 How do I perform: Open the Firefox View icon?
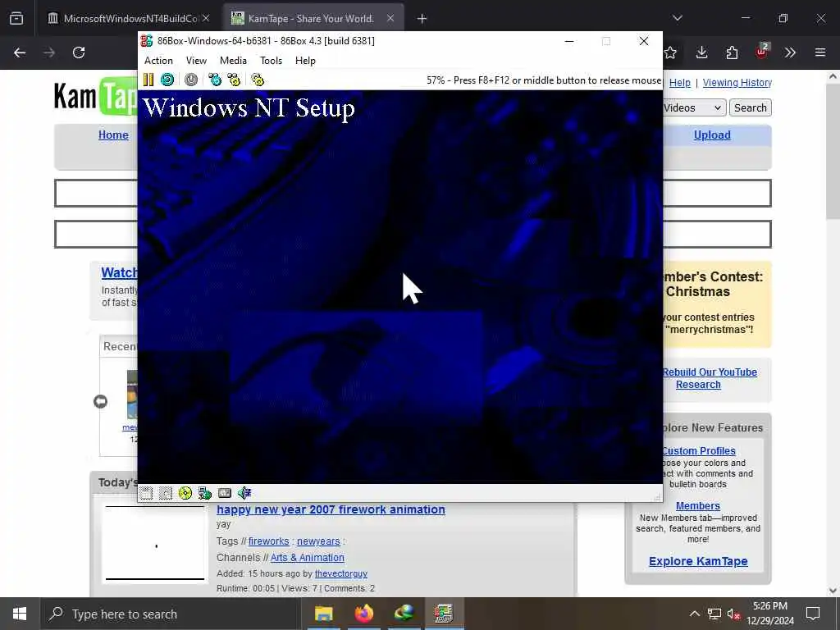(16, 19)
